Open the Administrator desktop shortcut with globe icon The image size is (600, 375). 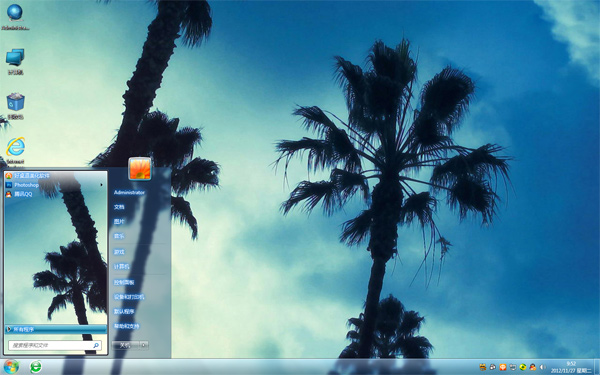tap(15, 16)
